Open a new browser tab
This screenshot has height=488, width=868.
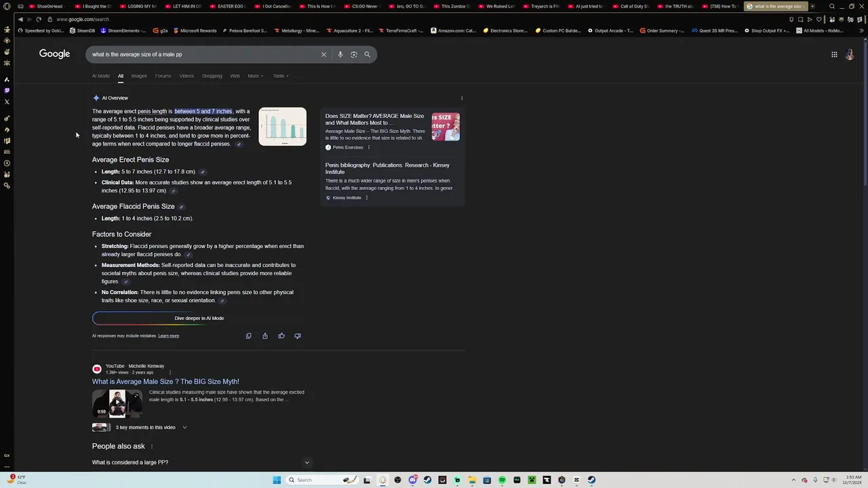[x=812, y=6]
